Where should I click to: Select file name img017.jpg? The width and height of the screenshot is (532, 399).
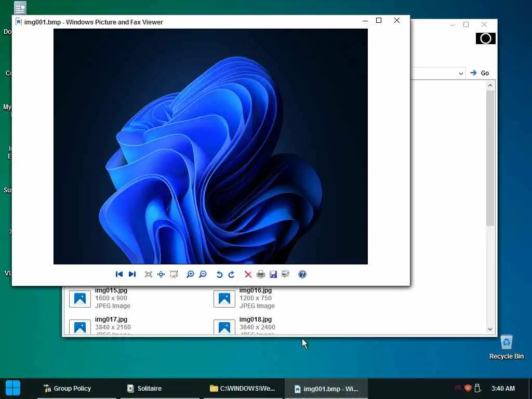pos(111,320)
